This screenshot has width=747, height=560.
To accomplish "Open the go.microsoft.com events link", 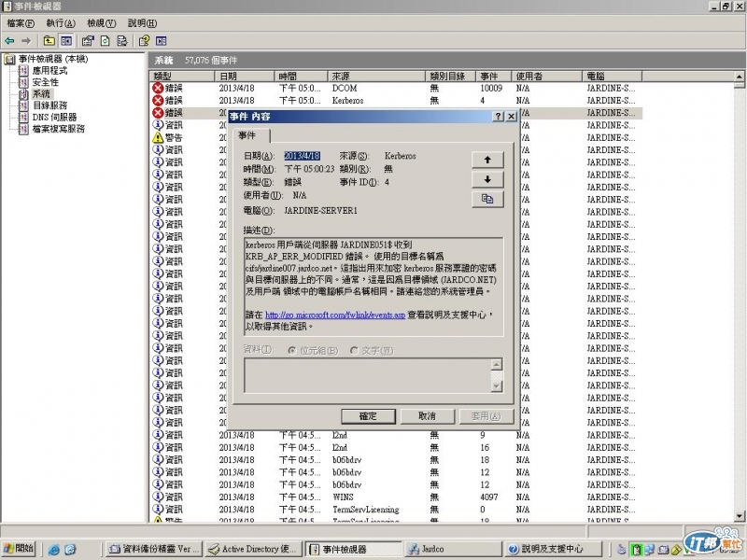I will coord(335,315).
